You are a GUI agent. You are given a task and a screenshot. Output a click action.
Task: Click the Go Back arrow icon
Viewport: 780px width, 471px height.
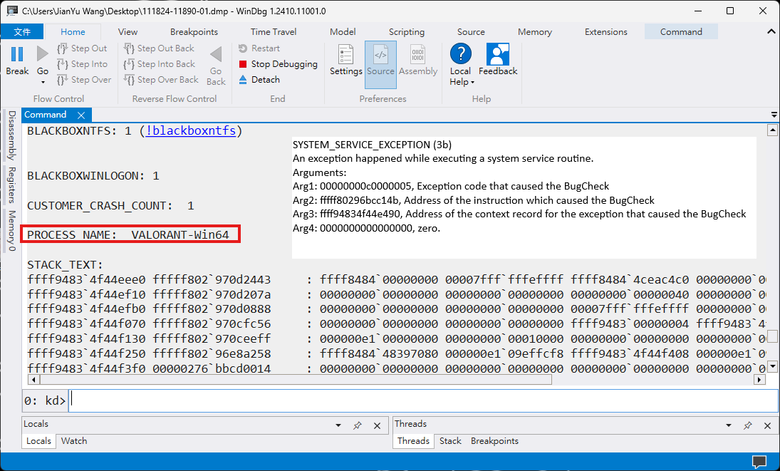[216, 54]
